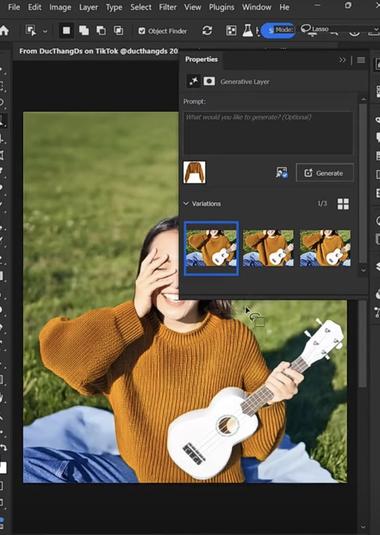Image resolution: width=380 pixels, height=535 pixels.
Task: Choose Add to selection icon
Action: [x=84, y=31]
